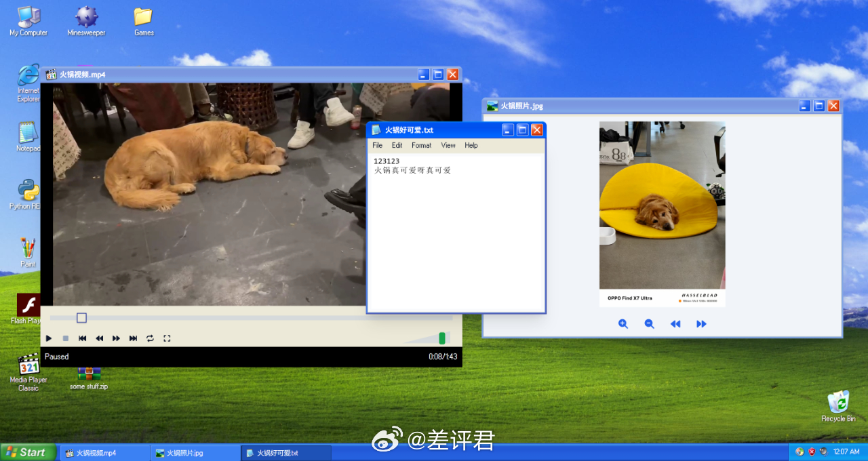The width and height of the screenshot is (868, 461).
Task: Click the '123123' text line in Notepad
Action: tap(387, 161)
